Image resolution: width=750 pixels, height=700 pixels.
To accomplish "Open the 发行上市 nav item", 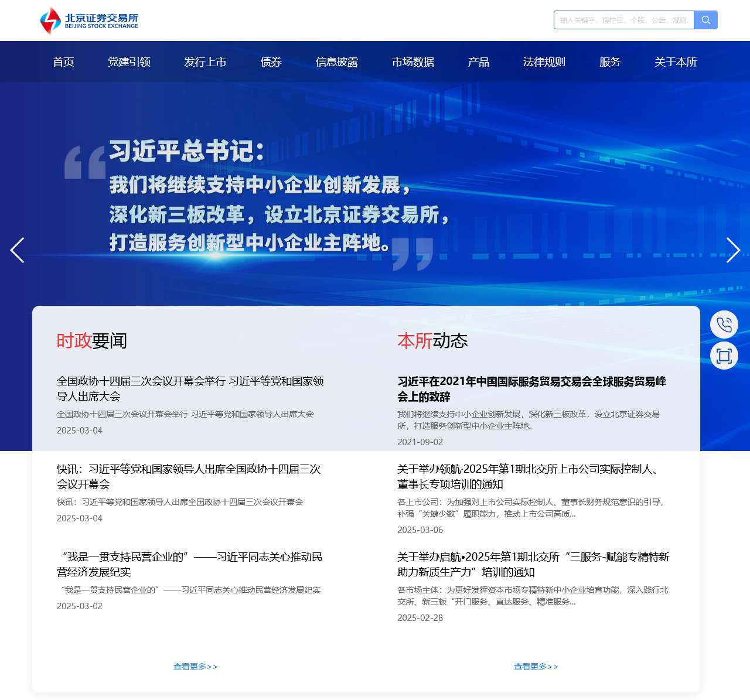I will pyautogui.click(x=205, y=62).
